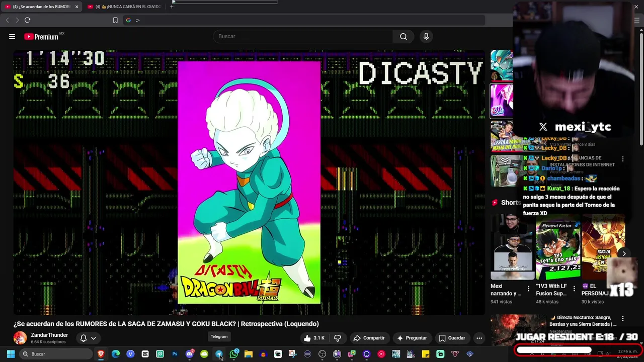
Task: Like the video with 3.1 K thumbs up
Action: pos(314,338)
